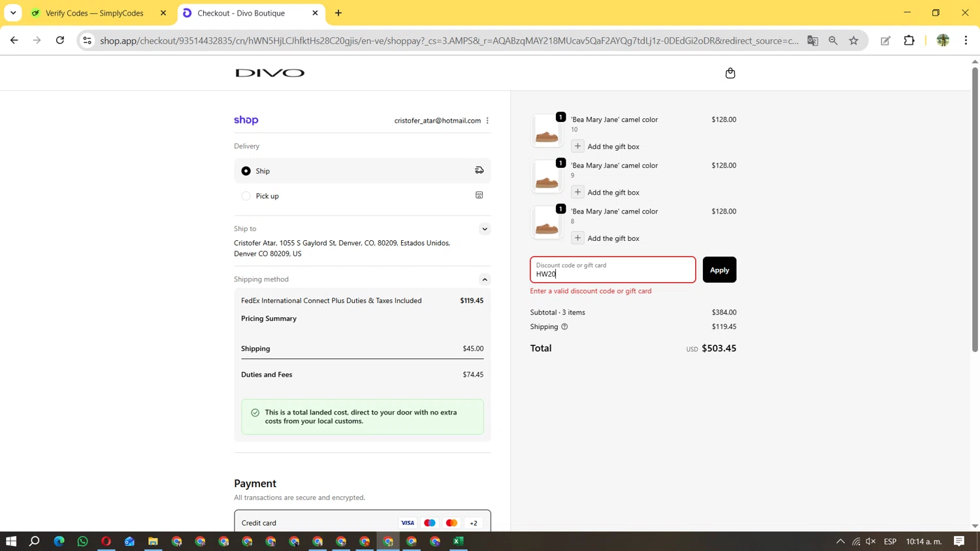Click the shipping info question icon
The width and height of the screenshot is (980, 551).
[x=564, y=326]
